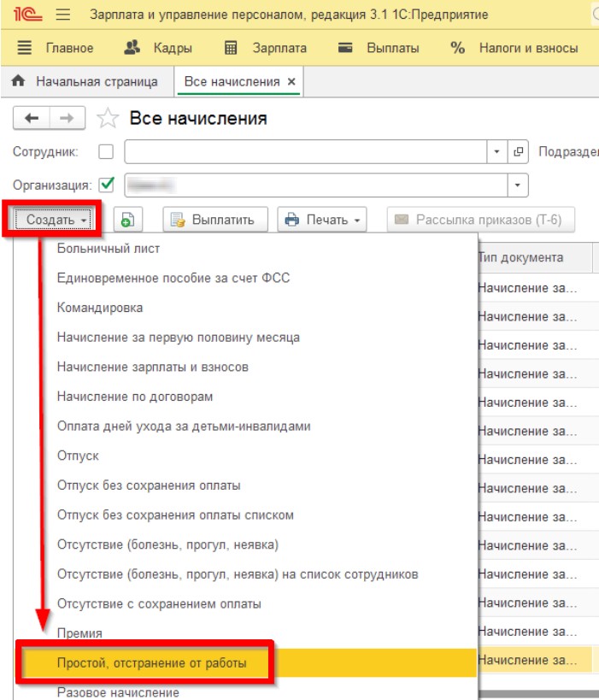Open the home icon Начальная страница tab
The width and height of the screenshot is (599, 700).
click(87, 82)
